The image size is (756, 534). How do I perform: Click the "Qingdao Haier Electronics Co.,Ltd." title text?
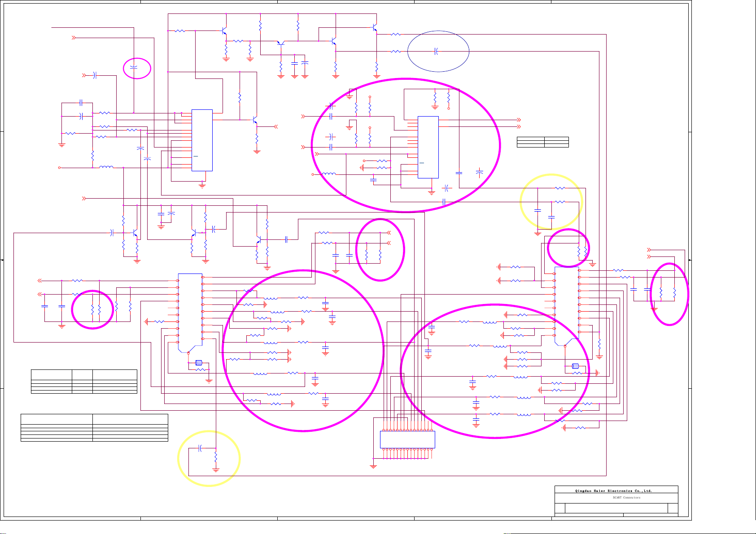pyautogui.click(x=613, y=491)
